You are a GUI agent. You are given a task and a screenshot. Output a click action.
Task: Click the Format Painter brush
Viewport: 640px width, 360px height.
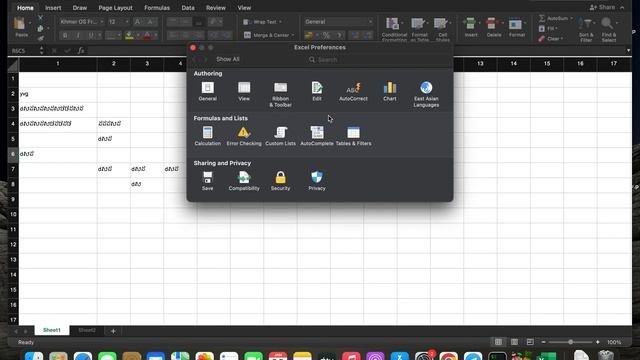tap(40, 38)
